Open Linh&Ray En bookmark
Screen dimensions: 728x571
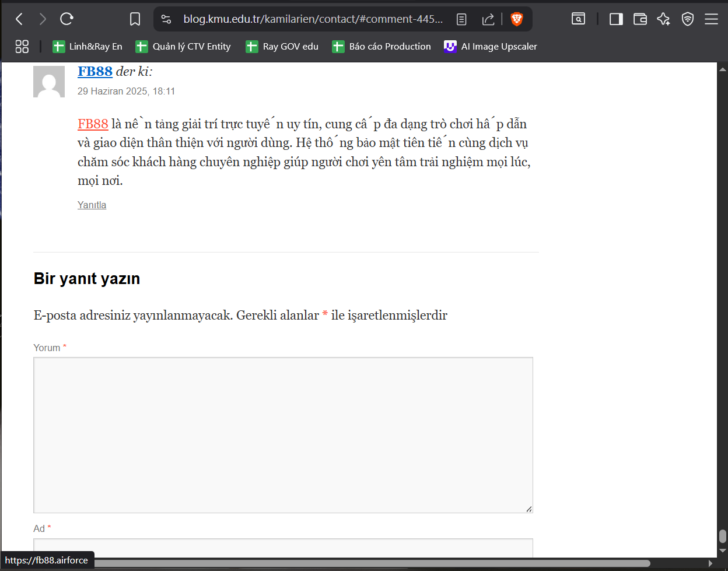(87, 47)
